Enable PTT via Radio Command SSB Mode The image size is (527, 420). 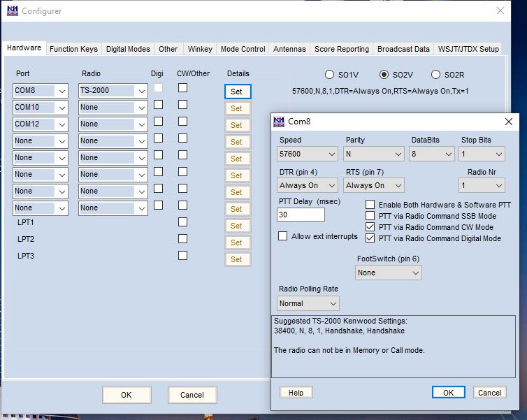click(x=370, y=216)
